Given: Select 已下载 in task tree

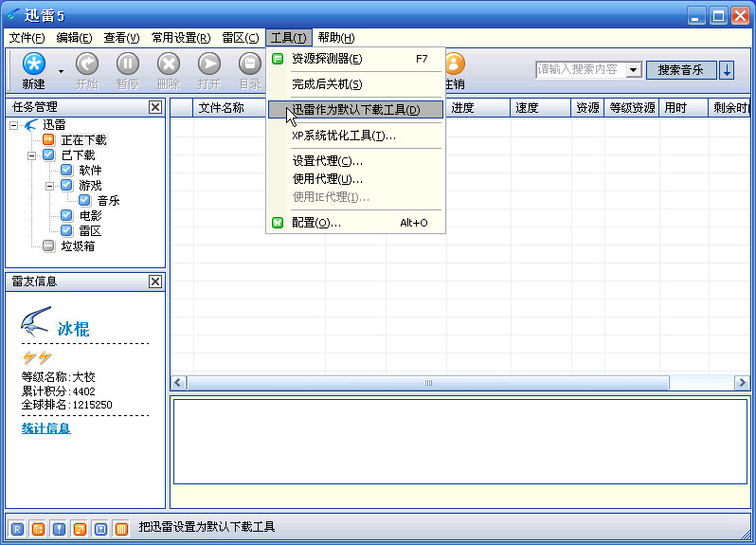Looking at the screenshot, I should pos(78,155).
